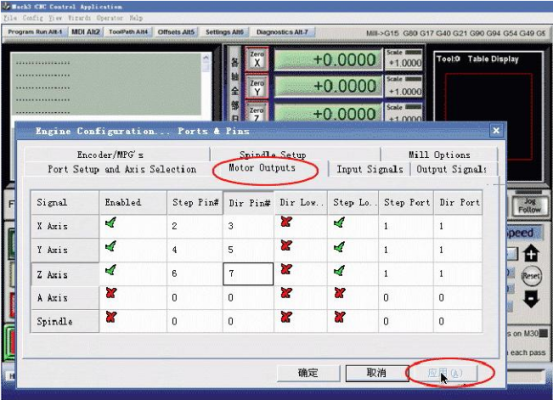Image resolution: width=554 pixels, height=401 pixels.
Task: Click the Spindle row header
Action: tap(65, 321)
